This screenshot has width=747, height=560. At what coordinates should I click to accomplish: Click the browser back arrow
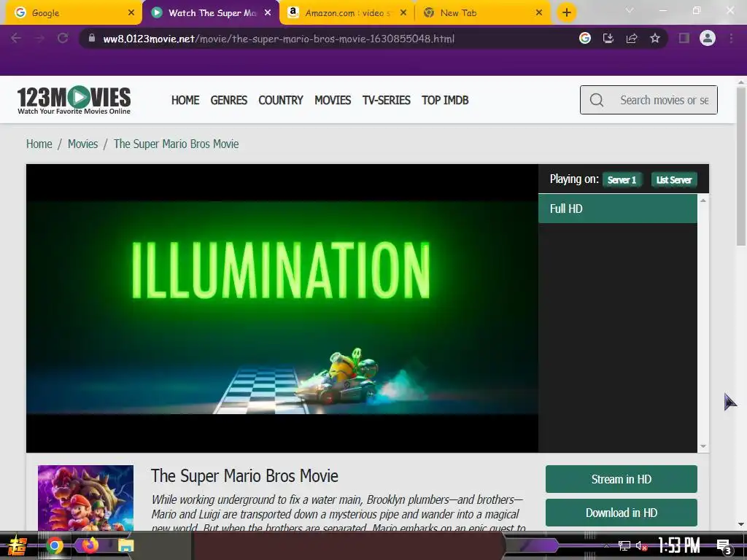coord(16,38)
